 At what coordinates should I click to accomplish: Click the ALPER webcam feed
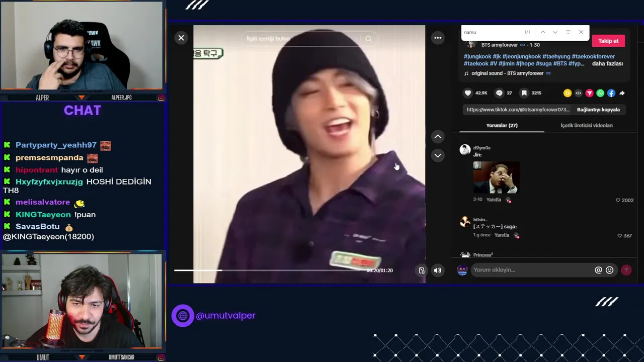point(82,46)
